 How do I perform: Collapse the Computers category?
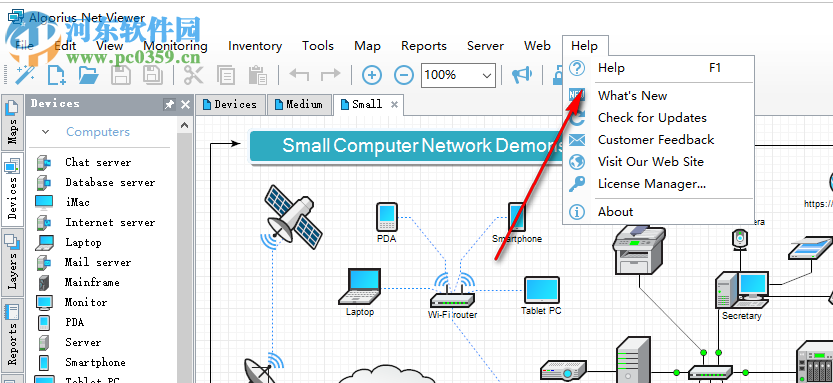[x=46, y=132]
